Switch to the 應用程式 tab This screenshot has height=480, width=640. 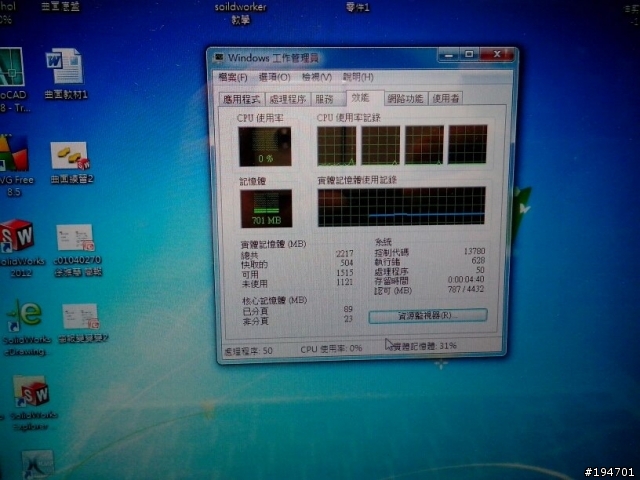pyautogui.click(x=242, y=99)
